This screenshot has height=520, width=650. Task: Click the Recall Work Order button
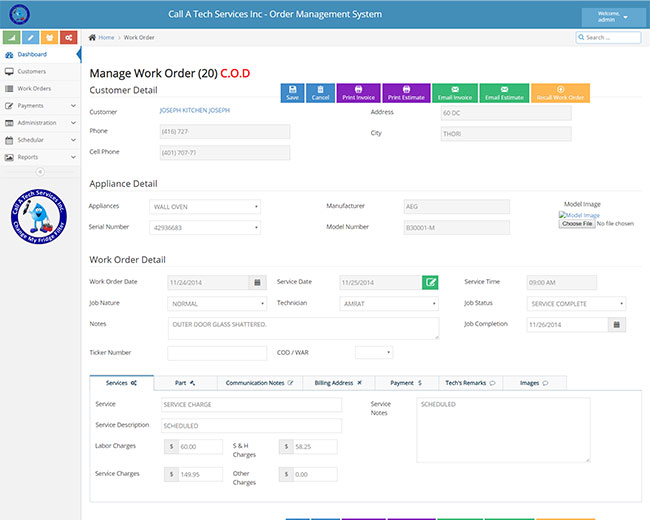point(560,93)
